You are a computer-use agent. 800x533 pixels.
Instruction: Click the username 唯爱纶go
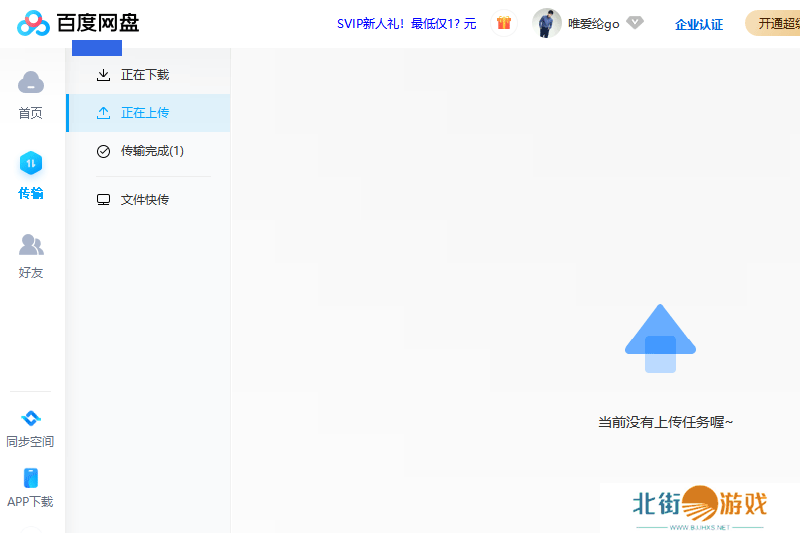point(594,24)
